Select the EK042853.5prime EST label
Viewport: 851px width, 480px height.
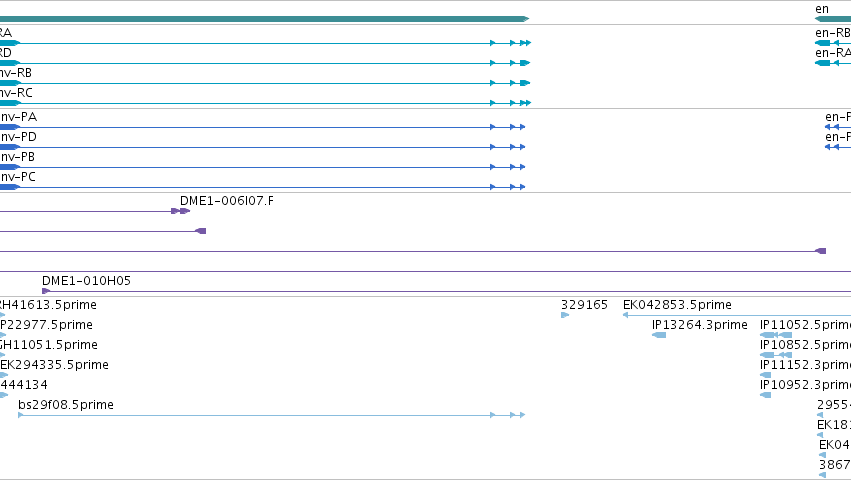tap(677, 305)
